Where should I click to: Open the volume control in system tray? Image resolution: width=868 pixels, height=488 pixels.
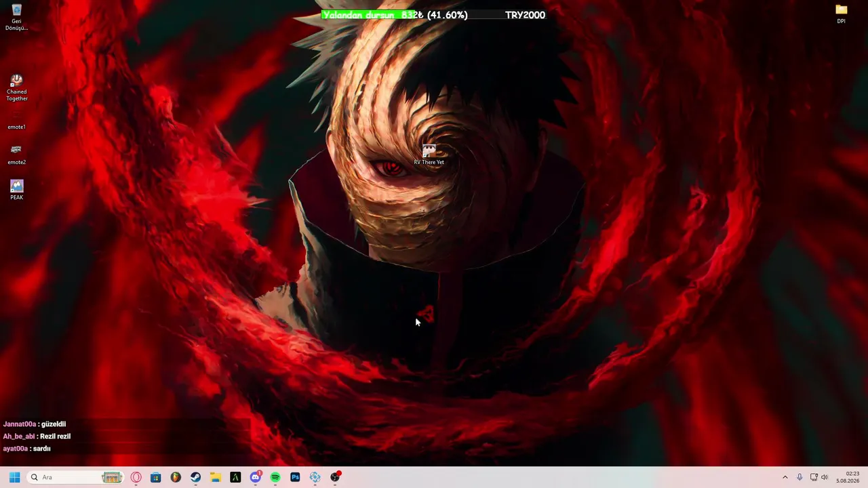click(x=825, y=477)
